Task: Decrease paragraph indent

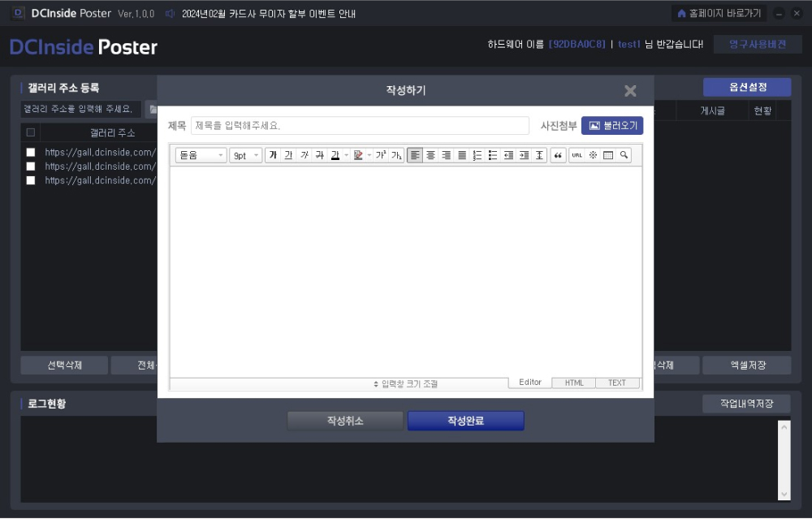Action: tap(508, 155)
